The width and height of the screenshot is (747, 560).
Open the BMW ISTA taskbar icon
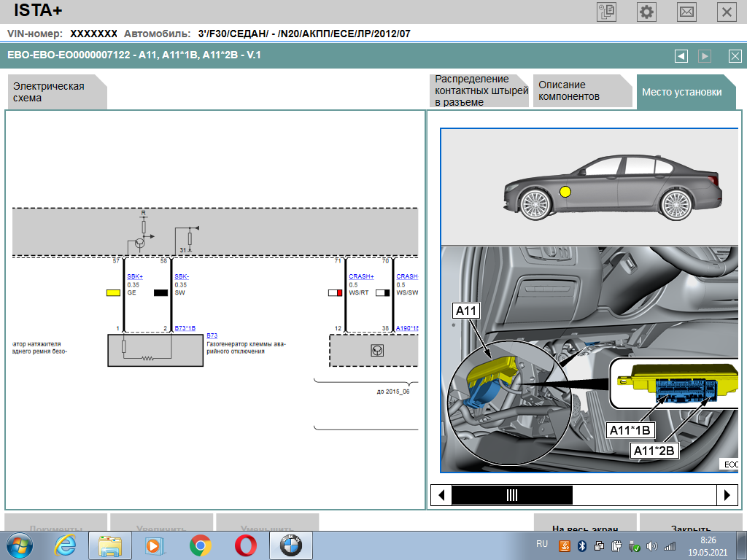pos(291,545)
